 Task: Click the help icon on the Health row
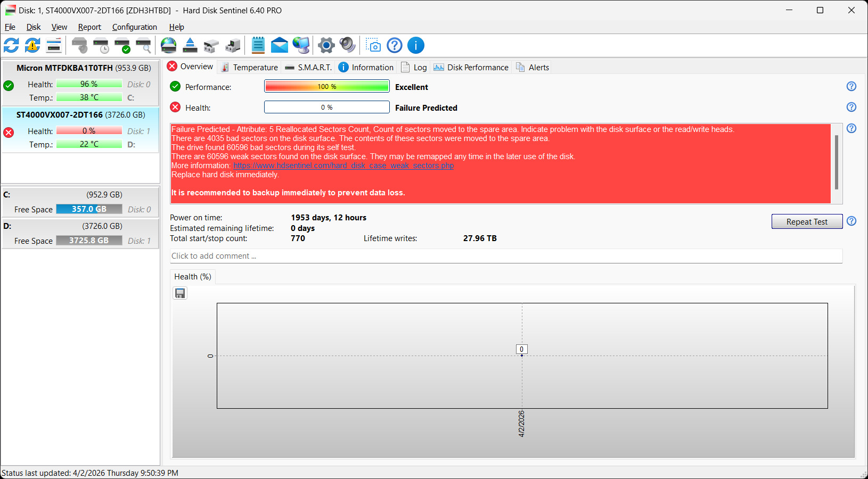tap(851, 107)
